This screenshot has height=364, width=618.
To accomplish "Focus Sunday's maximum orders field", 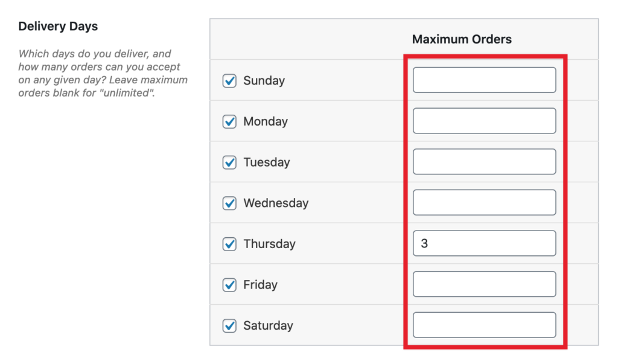I will (x=484, y=80).
